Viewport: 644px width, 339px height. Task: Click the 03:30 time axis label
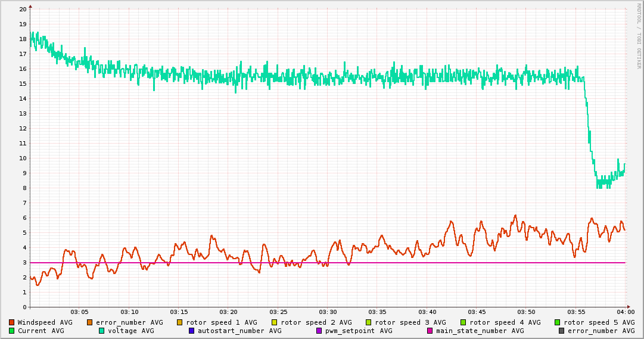[328, 312]
